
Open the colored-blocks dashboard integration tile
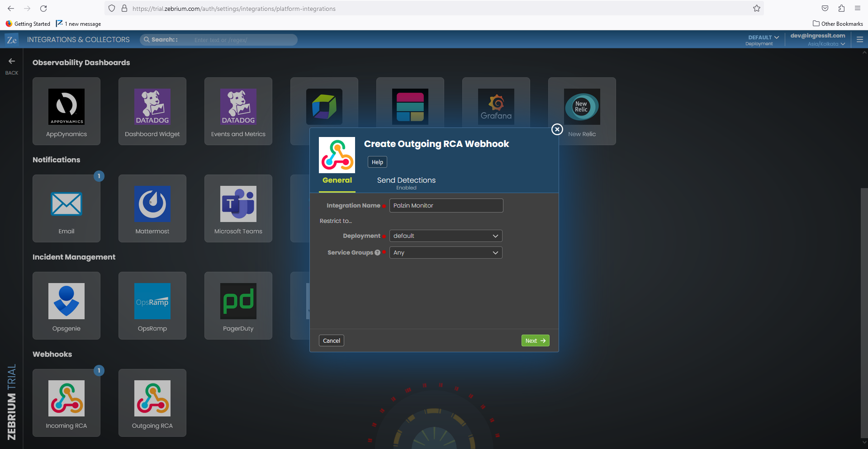(x=410, y=103)
